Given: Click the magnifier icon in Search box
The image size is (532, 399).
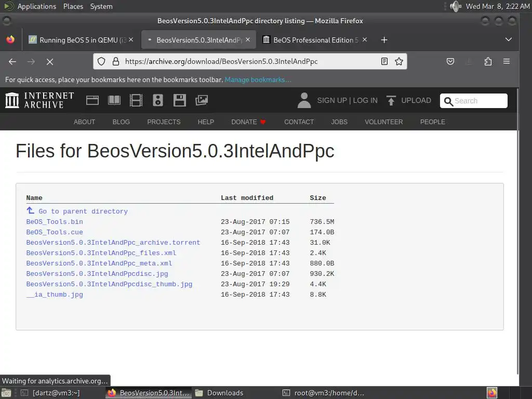Looking at the screenshot, I should [x=448, y=101].
